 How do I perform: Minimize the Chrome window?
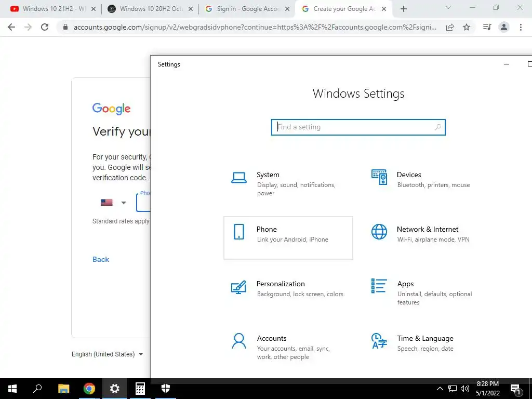click(472, 7)
